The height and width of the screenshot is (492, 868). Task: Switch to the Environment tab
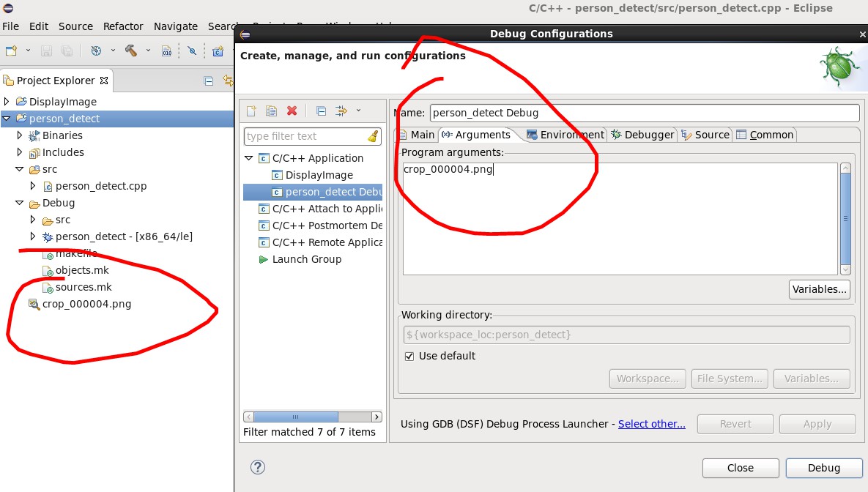click(565, 135)
